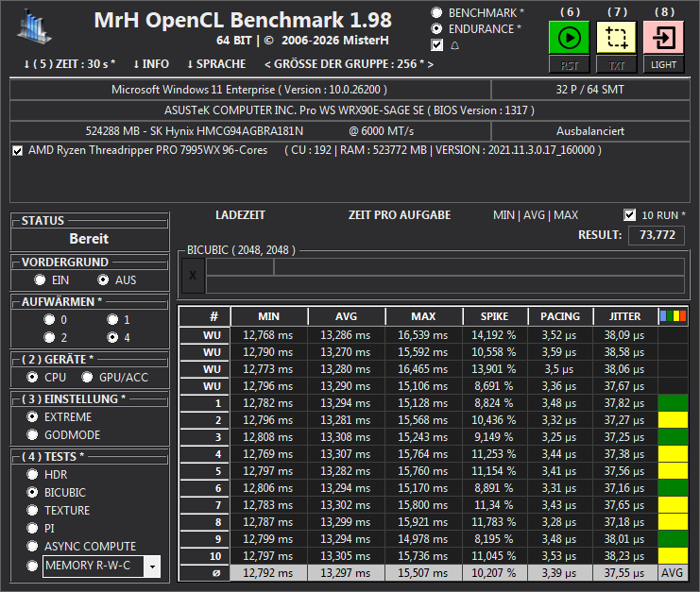Click the PACING column header
700x592 pixels.
[x=560, y=316]
